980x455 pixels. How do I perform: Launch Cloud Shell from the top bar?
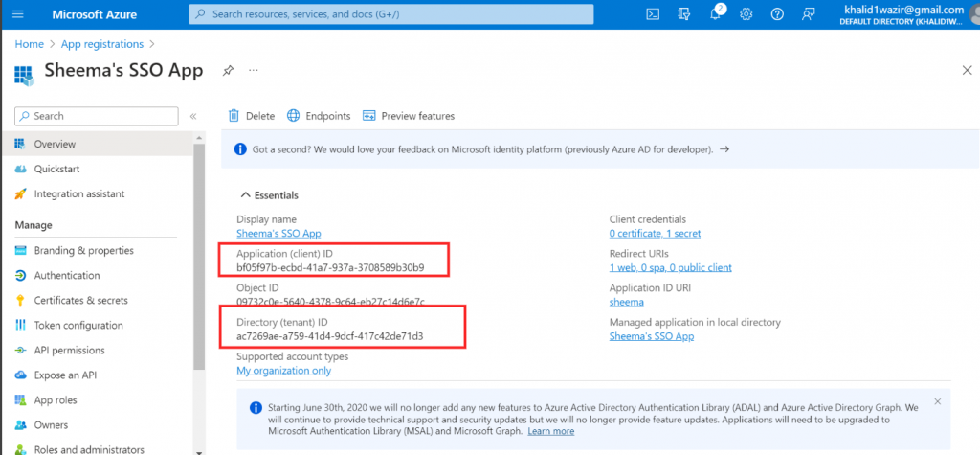653,13
